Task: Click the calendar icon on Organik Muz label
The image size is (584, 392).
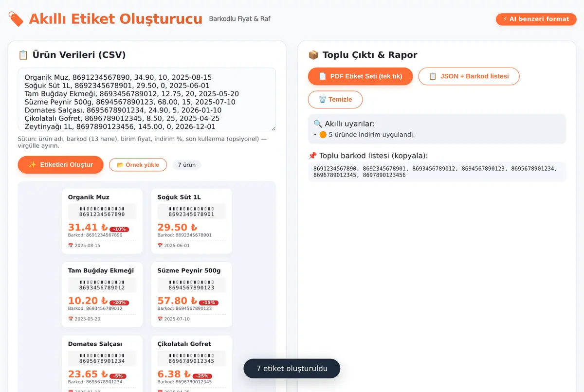Action: (71, 246)
